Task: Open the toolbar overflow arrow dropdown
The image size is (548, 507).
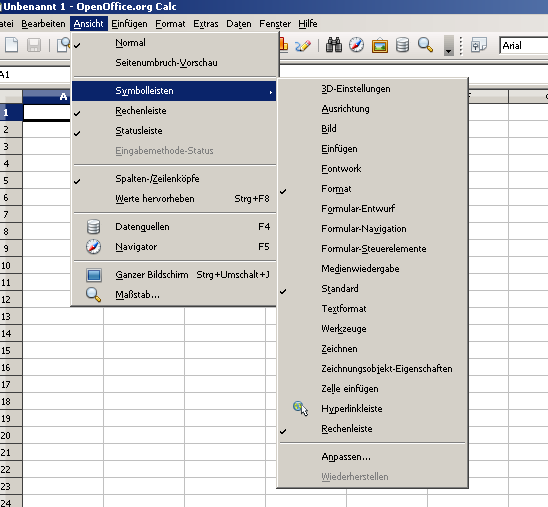Action: click(x=448, y=45)
